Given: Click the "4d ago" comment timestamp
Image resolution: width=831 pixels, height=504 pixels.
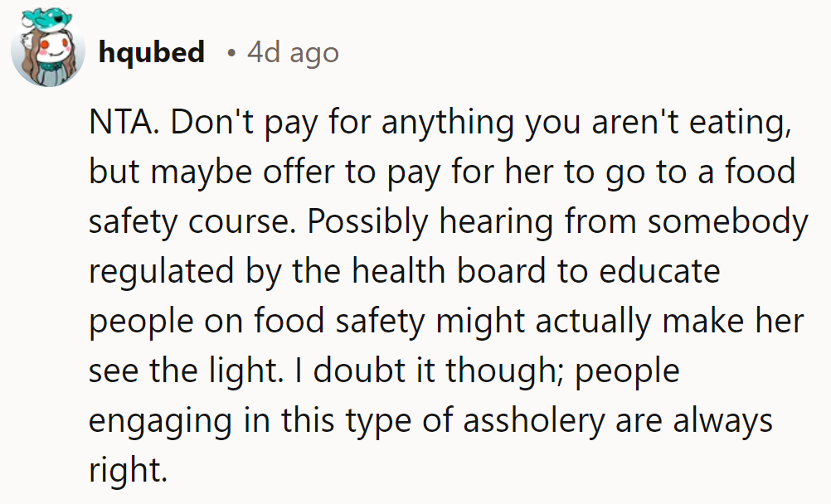Looking at the screenshot, I should pos(293,53).
